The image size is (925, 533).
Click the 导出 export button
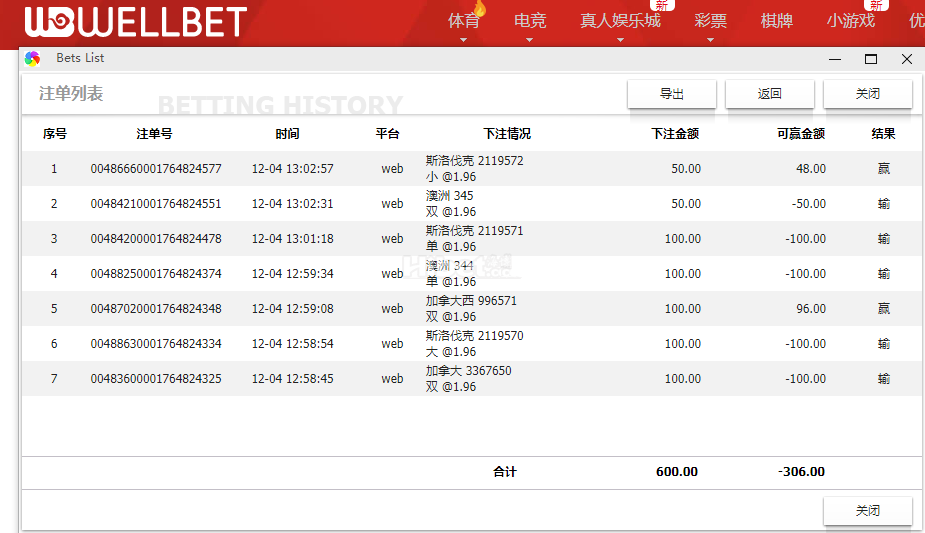(671, 94)
